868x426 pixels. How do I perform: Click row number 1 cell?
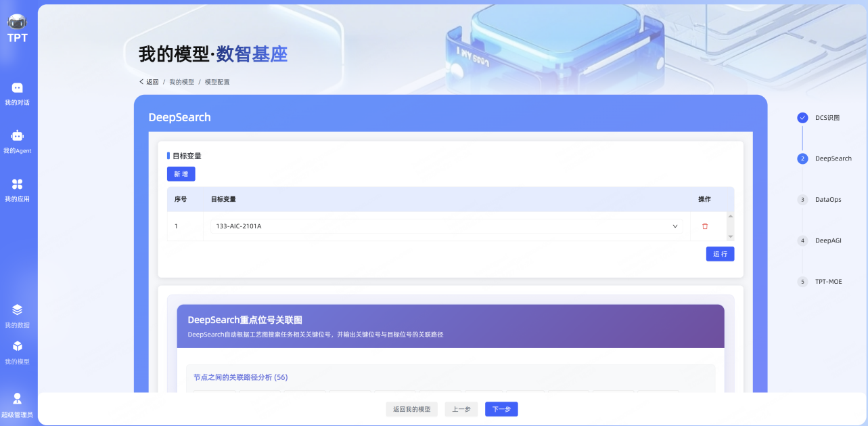[185, 226]
